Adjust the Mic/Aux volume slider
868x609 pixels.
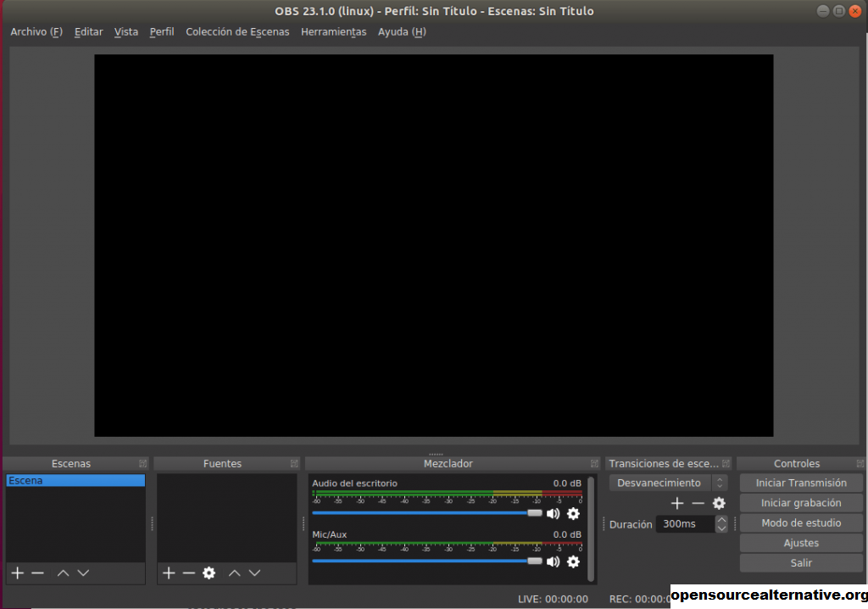[427, 562]
